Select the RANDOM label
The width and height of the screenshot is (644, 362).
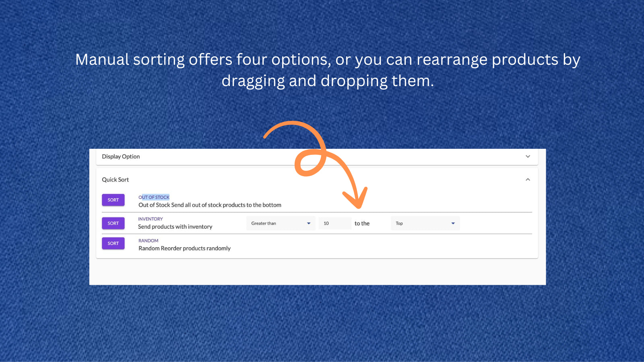149,241
